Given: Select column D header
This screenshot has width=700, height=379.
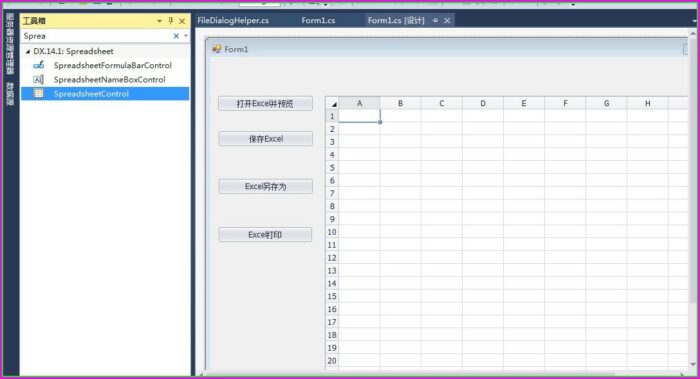Looking at the screenshot, I should [x=483, y=104].
